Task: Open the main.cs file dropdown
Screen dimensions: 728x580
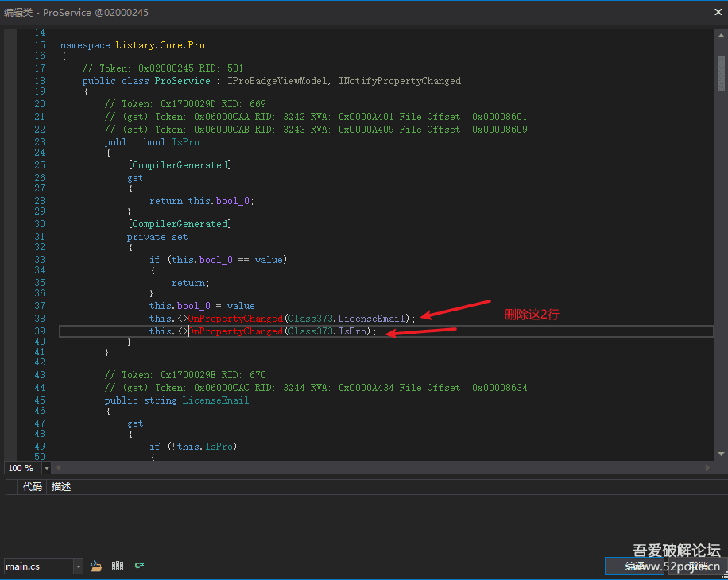Action: (x=78, y=566)
